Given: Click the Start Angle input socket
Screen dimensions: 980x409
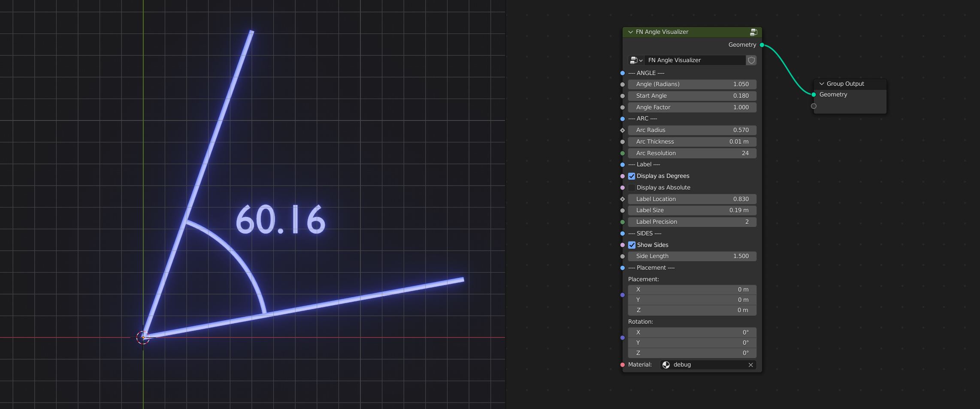Looking at the screenshot, I should (x=623, y=96).
